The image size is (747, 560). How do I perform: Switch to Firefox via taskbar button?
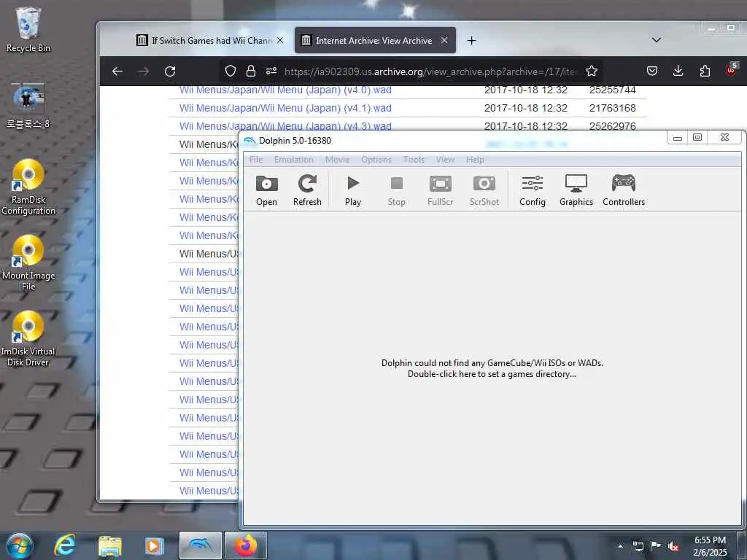245,545
